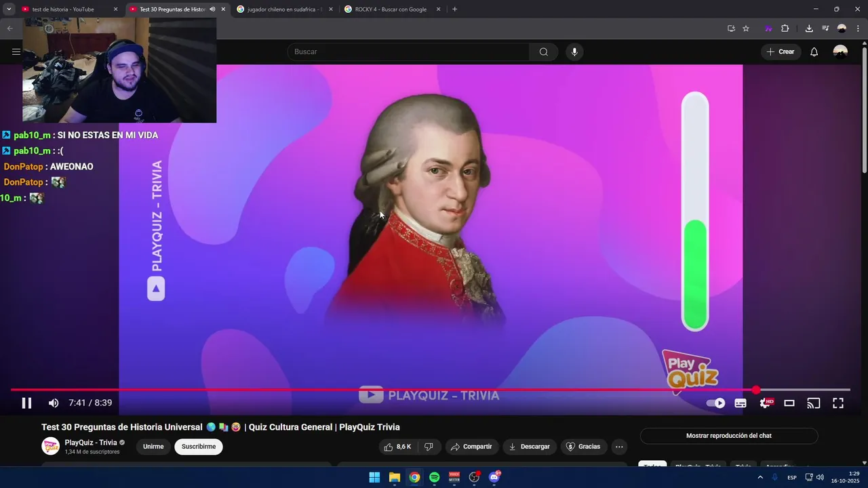Viewport: 868px width, 488px height.
Task: Like the video with 8,6 K
Action: point(397,447)
